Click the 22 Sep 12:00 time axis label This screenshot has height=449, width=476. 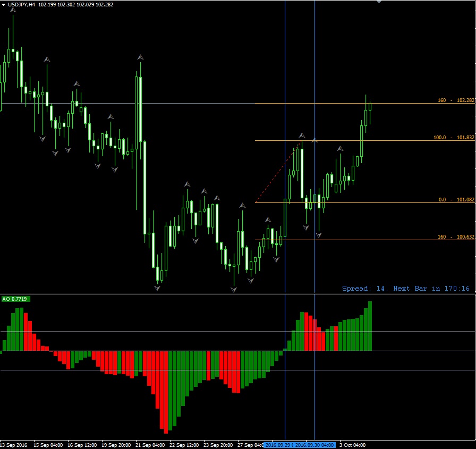[184, 445]
